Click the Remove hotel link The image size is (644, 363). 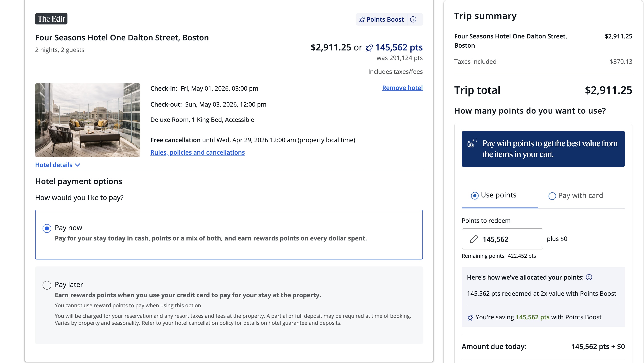402,88
